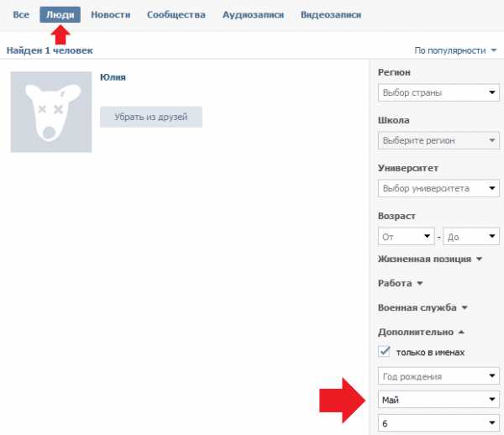Click the Возраст filter heading

(x=396, y=216)
